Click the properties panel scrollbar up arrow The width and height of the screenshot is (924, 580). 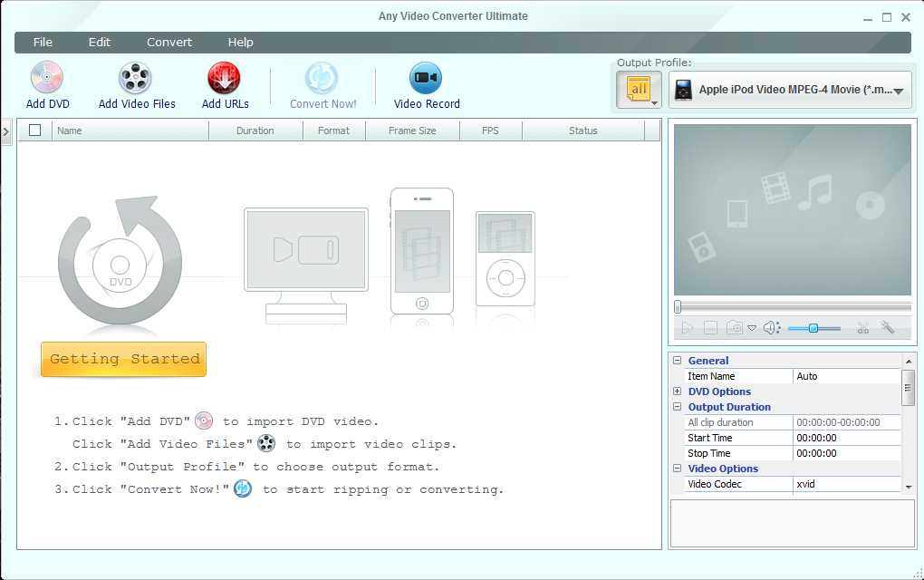pyautogui.click(x=908, y=361)
